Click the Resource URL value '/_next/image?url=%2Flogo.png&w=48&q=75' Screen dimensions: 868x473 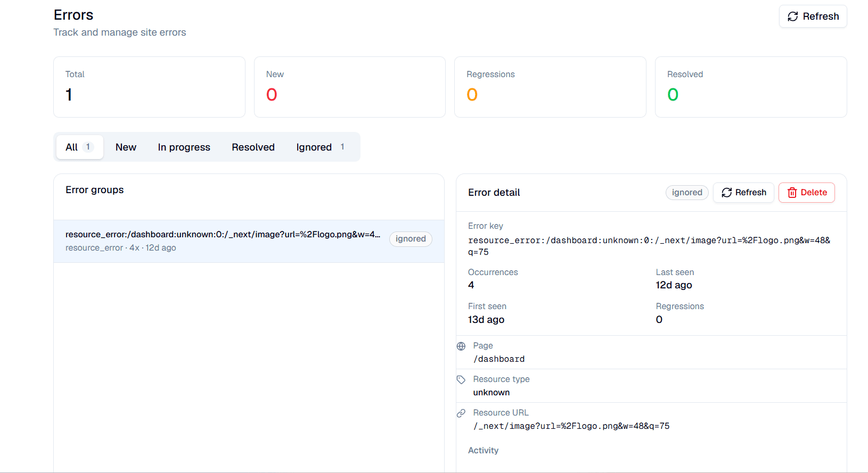571,426
